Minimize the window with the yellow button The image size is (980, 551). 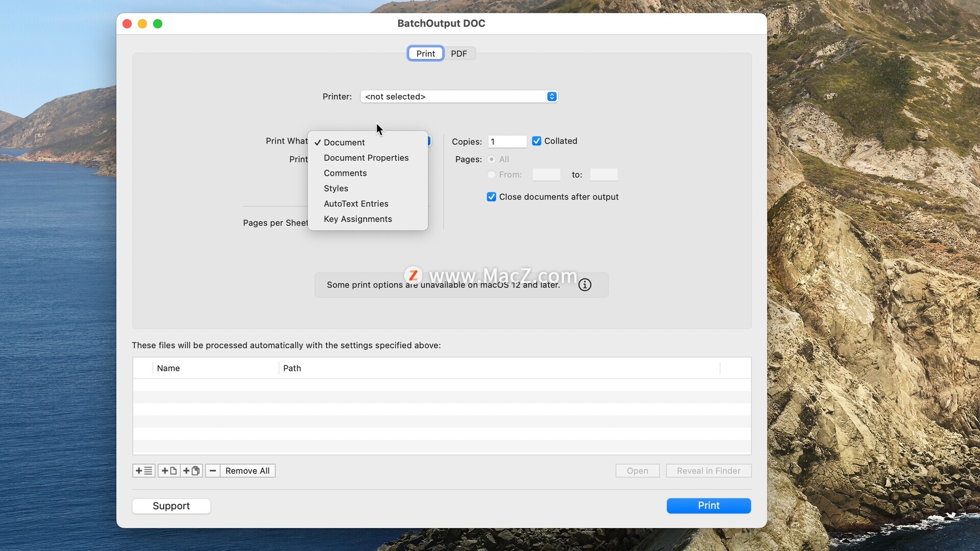[x=142, y=24]
